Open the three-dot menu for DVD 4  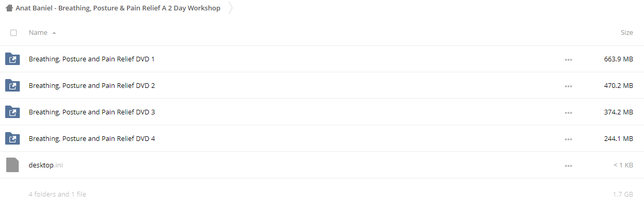568,139
